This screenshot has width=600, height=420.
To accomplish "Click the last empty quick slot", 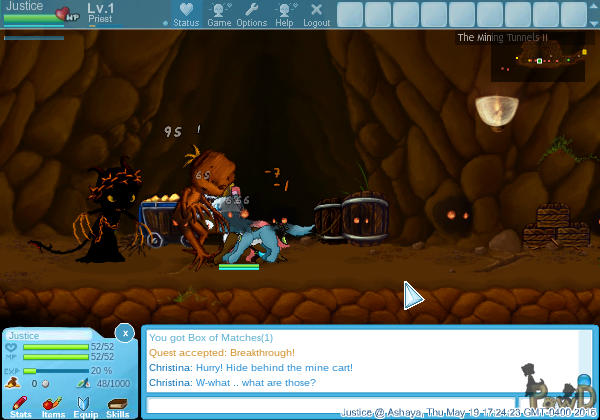I will [x=584, y=14].
